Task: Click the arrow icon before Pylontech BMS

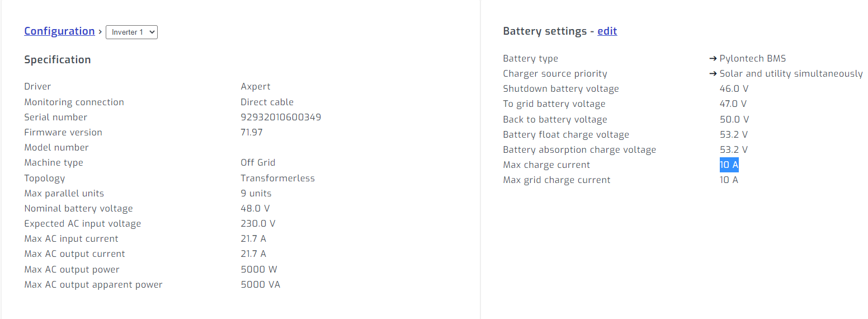Action: coord(713,59)
